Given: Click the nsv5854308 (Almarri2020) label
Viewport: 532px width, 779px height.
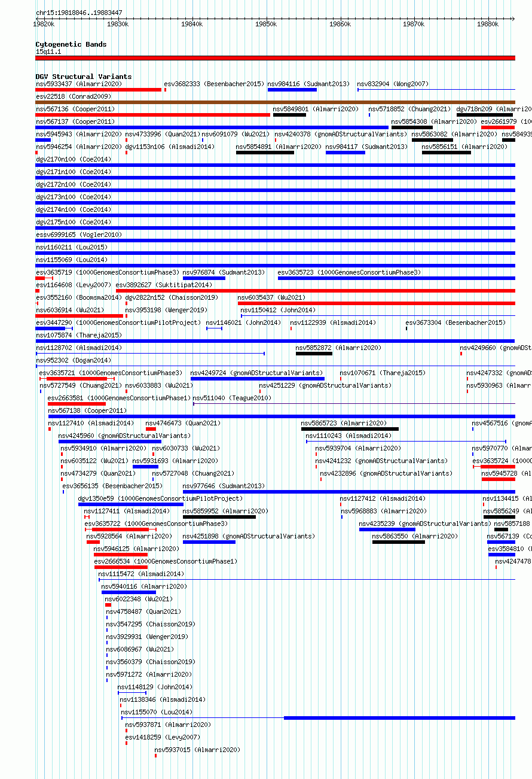Looking at the screenshot, I should pyautogui.click(x=435, y=121).
